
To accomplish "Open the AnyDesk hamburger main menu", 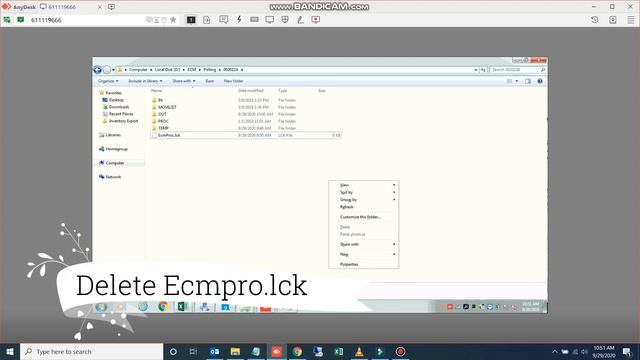I will (631, 20).
